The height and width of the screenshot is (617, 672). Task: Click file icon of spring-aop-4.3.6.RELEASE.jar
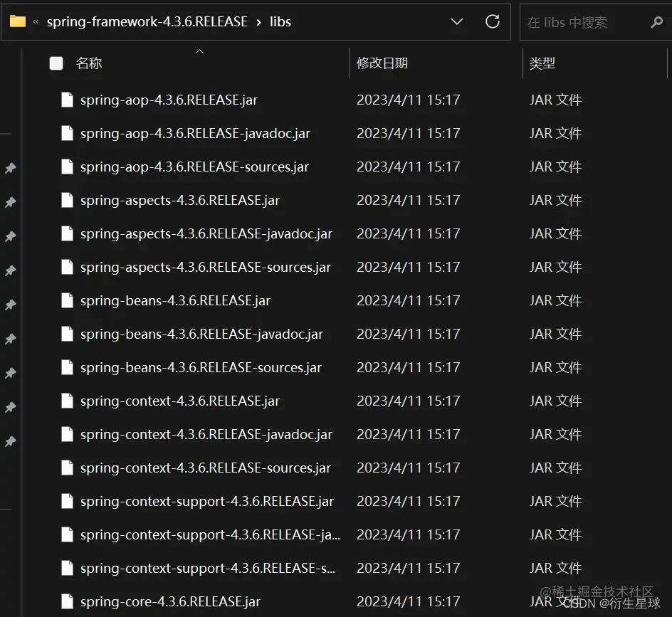tap(68, 100)
